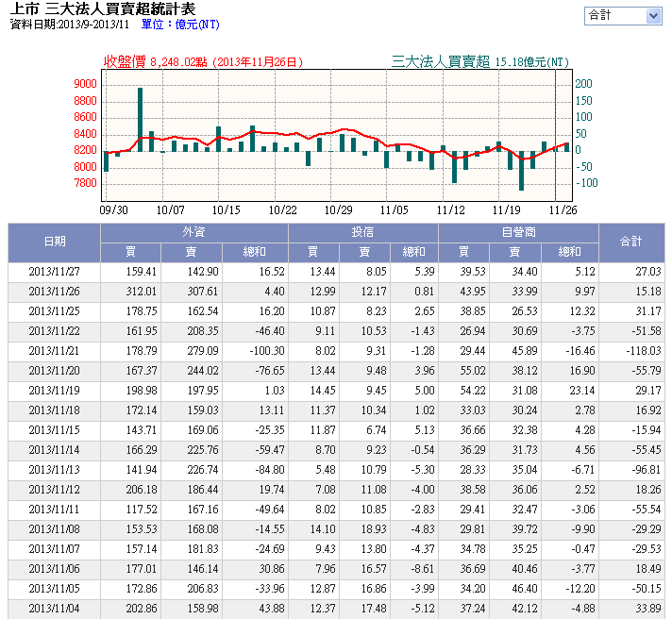Image resolution: width=672 pixels, height=619 pixels.
Task: Select the 2013/11/15 date cell
Action: coord(55,430)
